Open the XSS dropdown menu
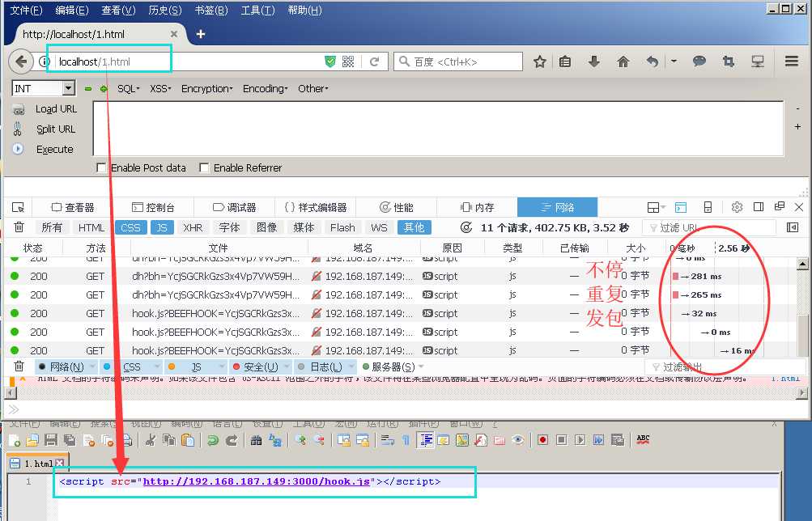812x521 pixels. point(160,88)
